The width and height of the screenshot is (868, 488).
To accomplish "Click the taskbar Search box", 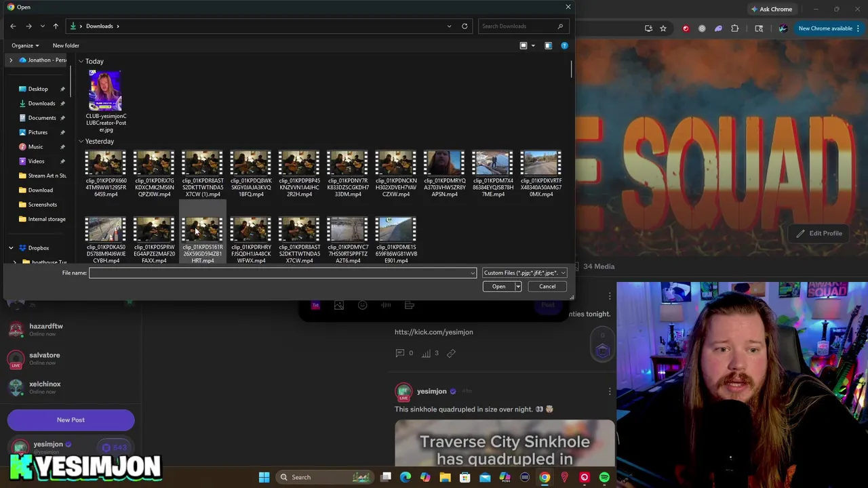I will 326,477.
